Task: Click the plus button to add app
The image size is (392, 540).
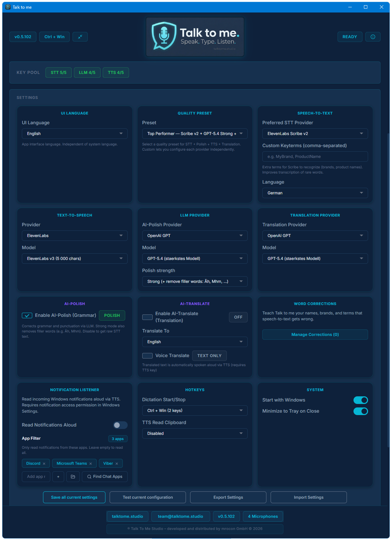Action: [58, 477]
